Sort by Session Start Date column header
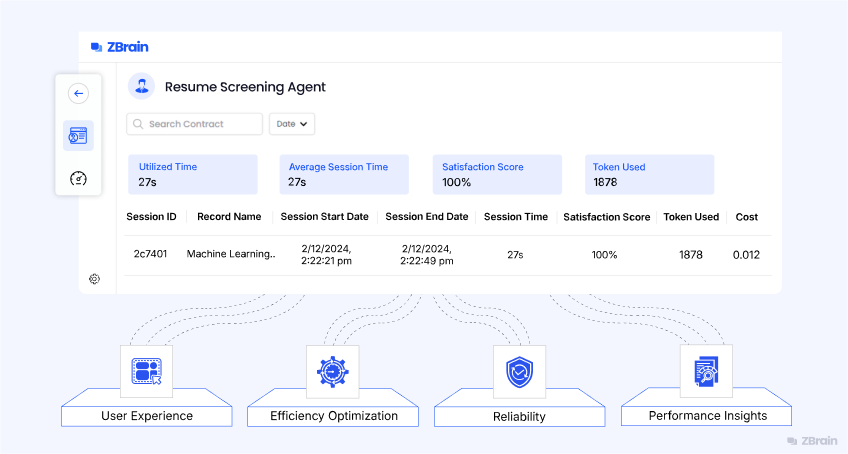Screen dimensions: 848x454 [x=324, y=217]
